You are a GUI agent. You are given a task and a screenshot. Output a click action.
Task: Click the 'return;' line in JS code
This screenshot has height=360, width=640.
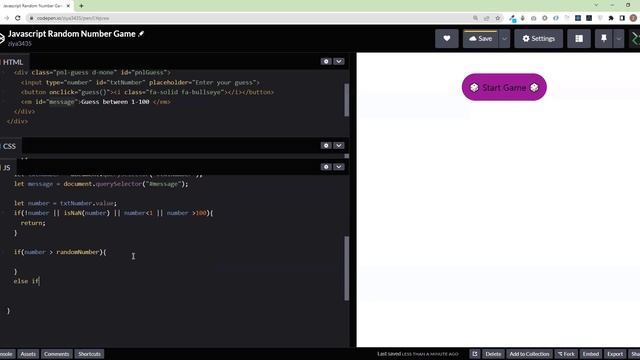33,223
